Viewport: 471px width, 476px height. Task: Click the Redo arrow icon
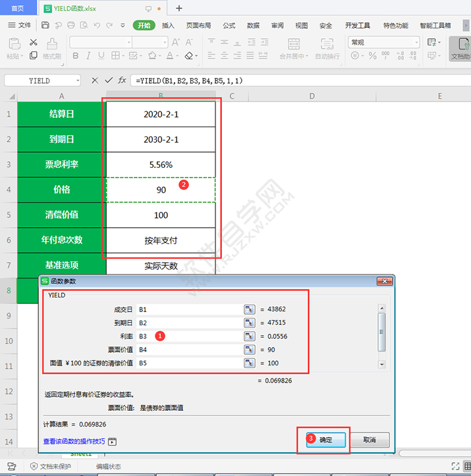click(x=109, y=25)
